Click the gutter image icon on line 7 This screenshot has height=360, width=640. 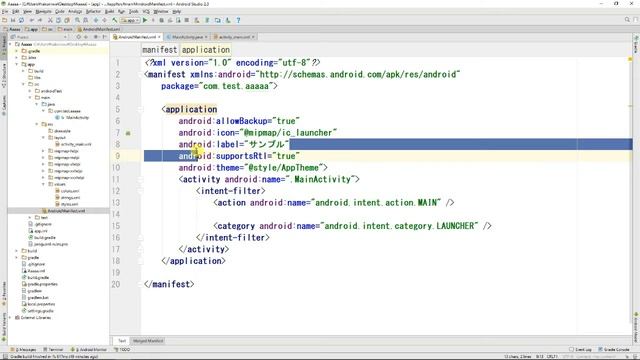128,133
